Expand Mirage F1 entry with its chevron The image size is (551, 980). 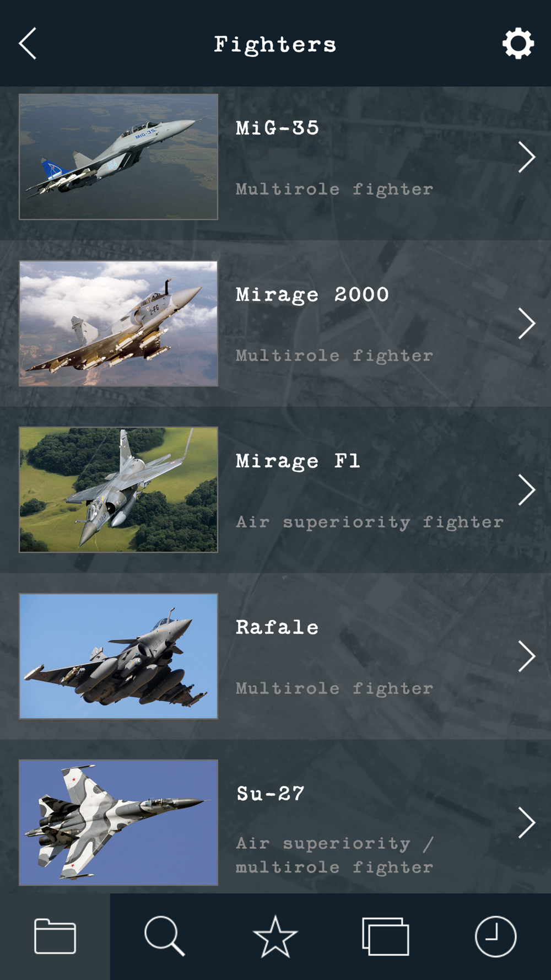pyautogui.click(x=526, y=490)
